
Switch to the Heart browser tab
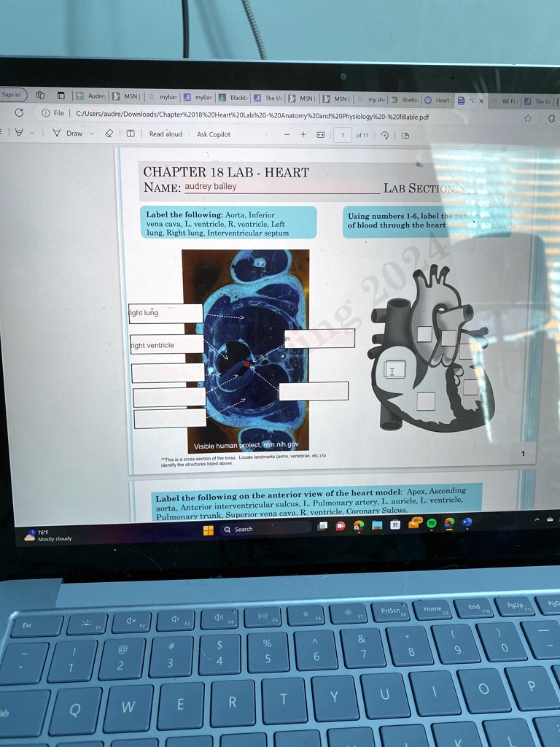coord(437,100)
